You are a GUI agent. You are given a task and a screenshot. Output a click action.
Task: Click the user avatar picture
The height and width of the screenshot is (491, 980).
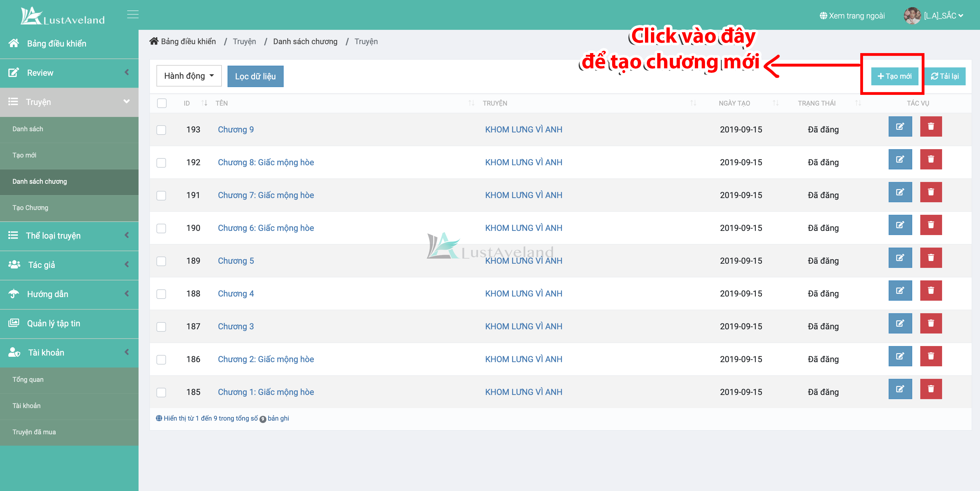912,16
